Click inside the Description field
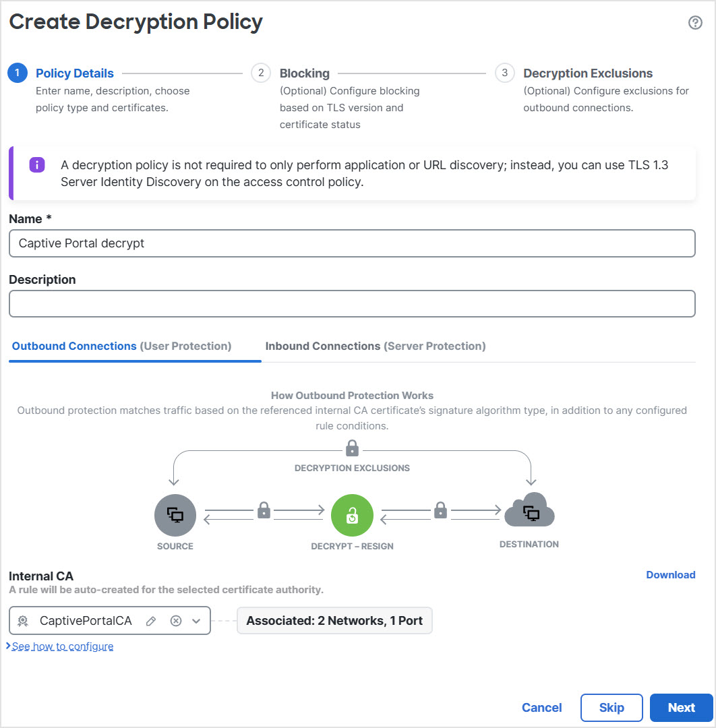The height and width of the screenshot is (728, 716). (x=351, y=303)
